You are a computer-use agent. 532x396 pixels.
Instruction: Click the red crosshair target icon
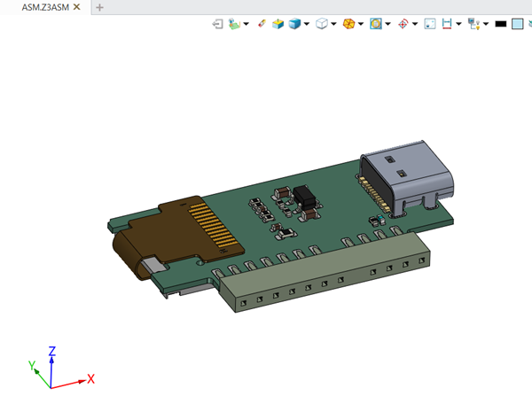click(403, 24)
